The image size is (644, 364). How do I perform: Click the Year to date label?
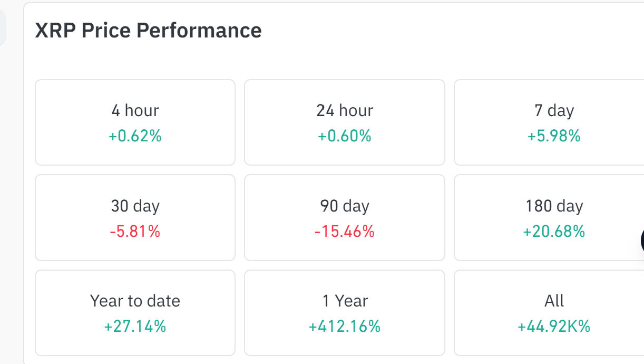click(135, 301)
